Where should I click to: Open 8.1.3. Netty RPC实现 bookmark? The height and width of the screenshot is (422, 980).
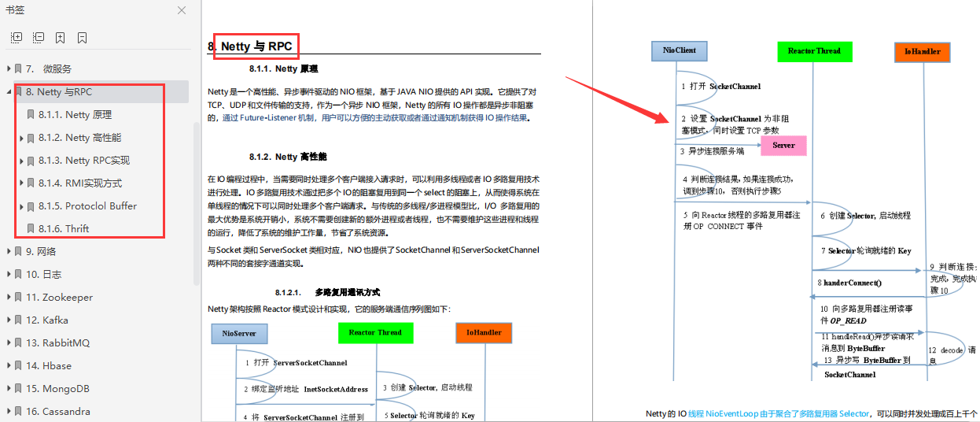[84, 161]
